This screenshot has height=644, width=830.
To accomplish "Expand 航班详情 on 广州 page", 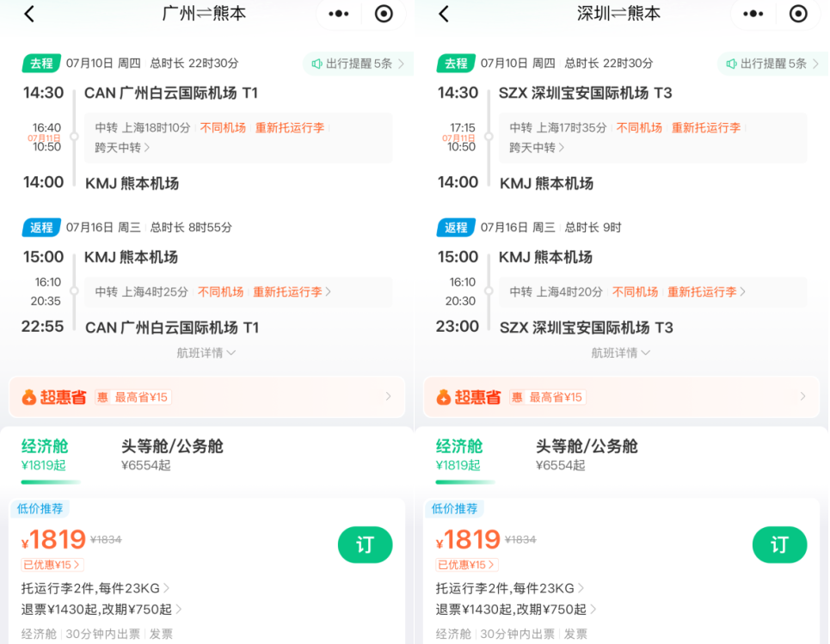I will point(206,353).
